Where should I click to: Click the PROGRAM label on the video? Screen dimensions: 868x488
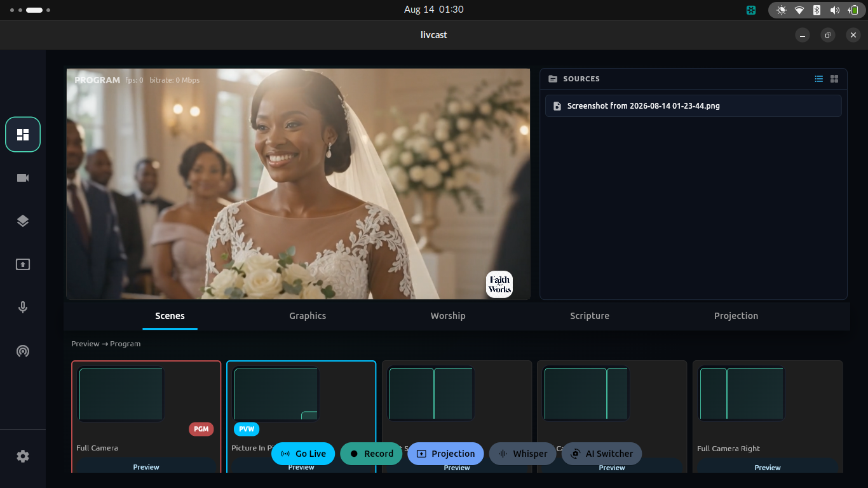[x=97, y=80]
